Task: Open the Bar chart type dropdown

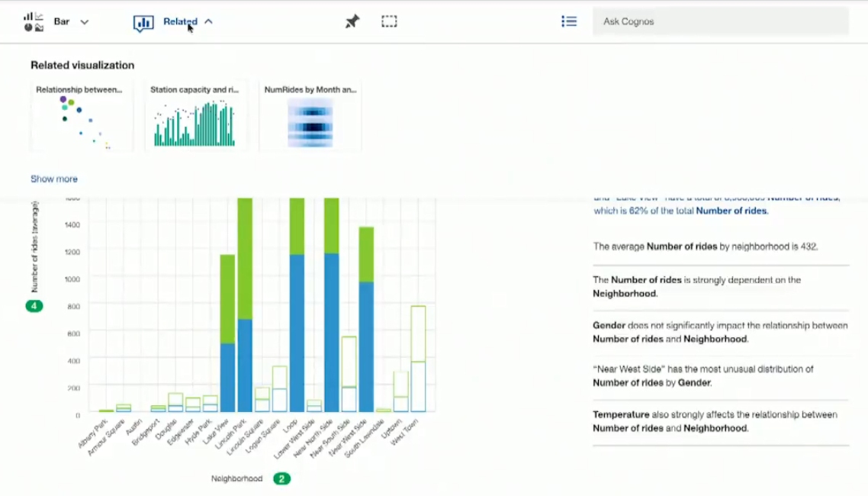Action: point(84,22)
